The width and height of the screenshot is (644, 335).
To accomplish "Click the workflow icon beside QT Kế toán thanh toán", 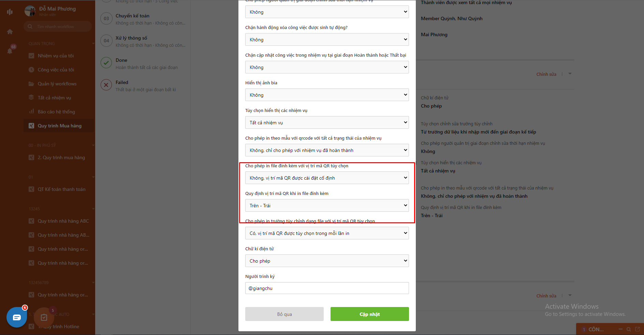I will tap(31, 189).
